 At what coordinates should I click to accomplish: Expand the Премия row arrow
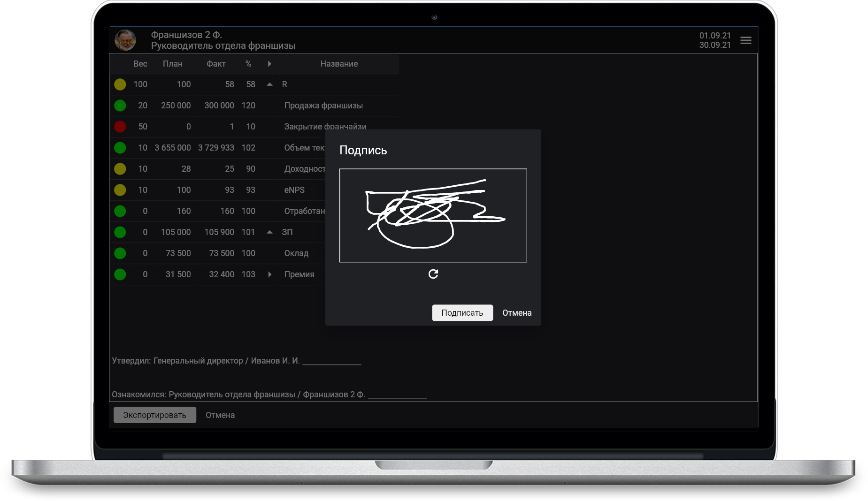pyautogui.click(x=270, y=274)
